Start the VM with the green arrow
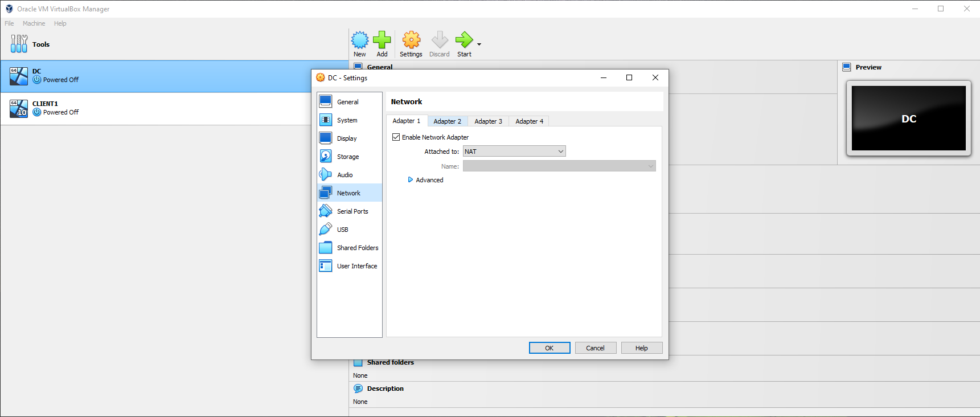 464,40
